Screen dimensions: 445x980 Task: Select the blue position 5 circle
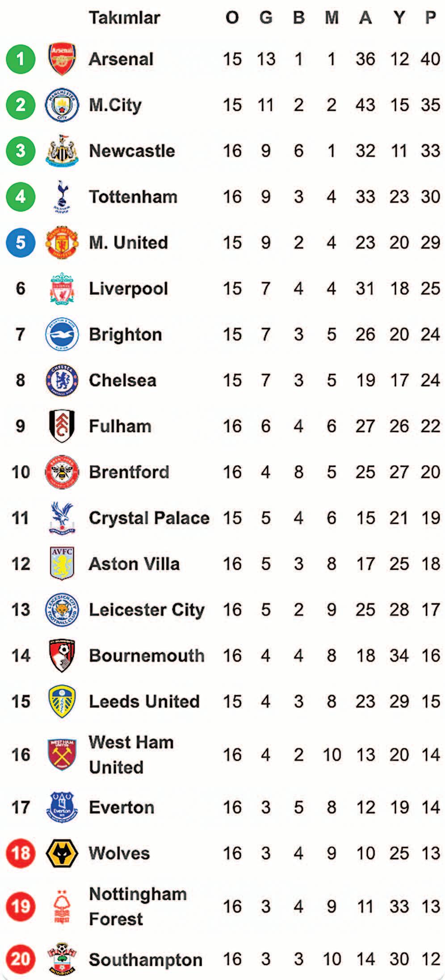coord(21,242)
